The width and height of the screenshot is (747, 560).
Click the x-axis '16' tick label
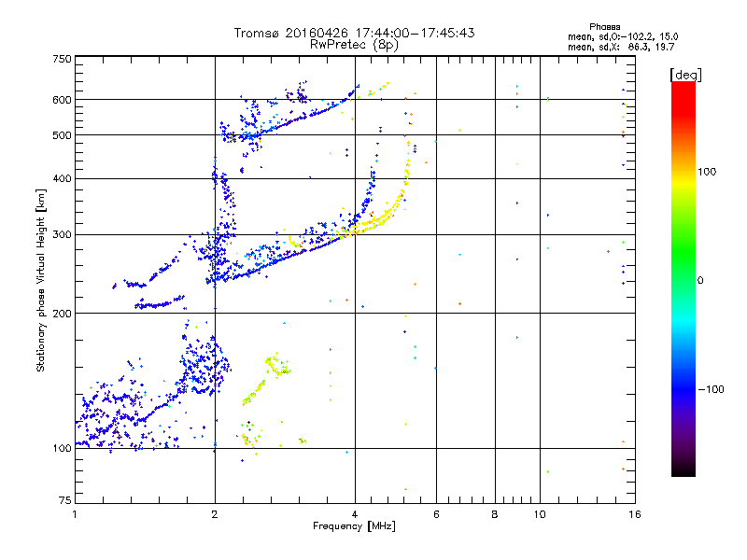[635, 514]
